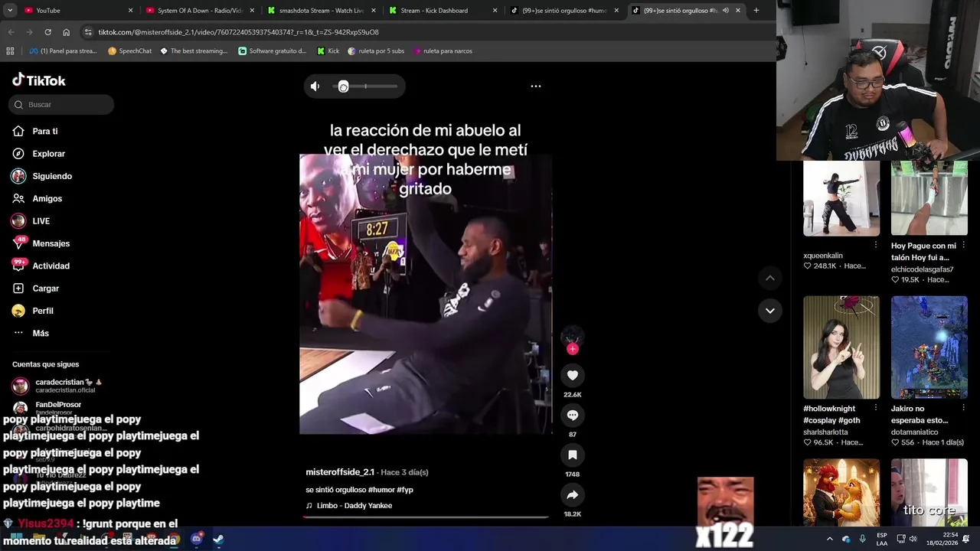Adjust the video volume slider
The width and height of the screenshot is (980, 551).
[366, 86]
